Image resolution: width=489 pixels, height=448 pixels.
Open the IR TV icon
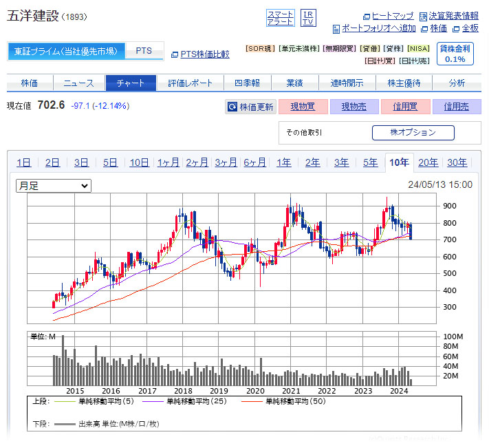pyautogui.click(x=309, y=18)
